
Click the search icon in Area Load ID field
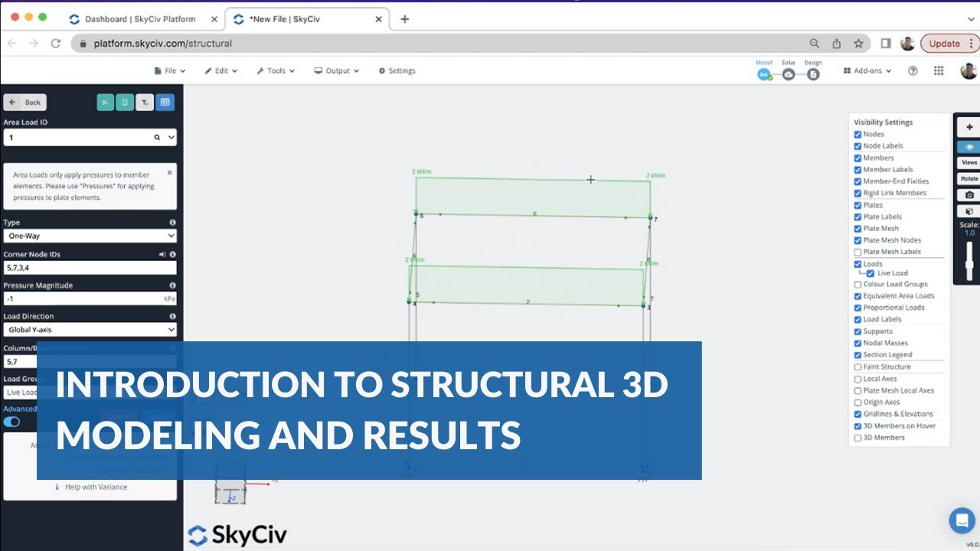tap(157, 138)
